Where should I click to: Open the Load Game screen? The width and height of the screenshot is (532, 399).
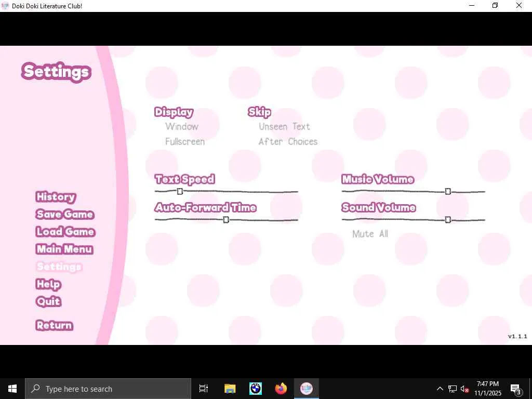(65, 232)
